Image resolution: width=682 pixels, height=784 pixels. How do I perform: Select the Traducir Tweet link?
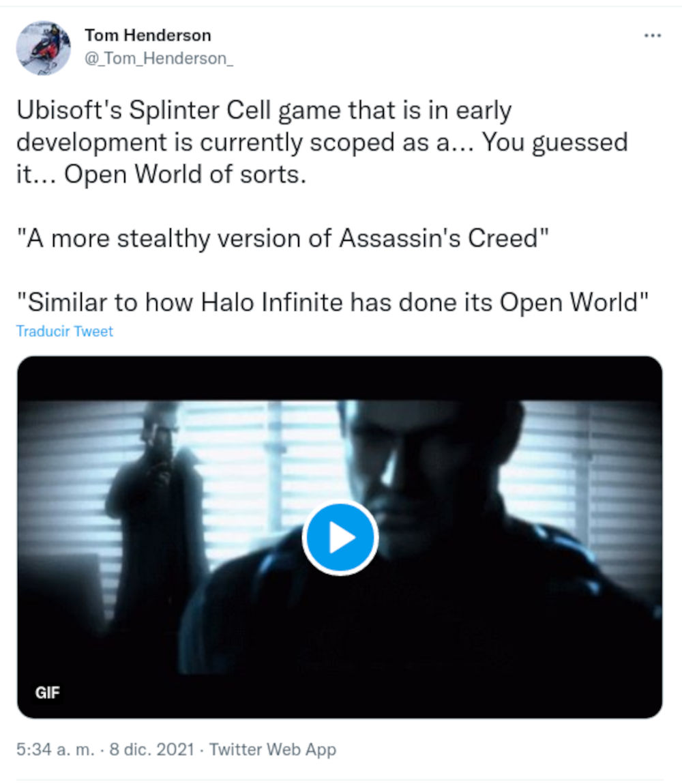[65, 331]
